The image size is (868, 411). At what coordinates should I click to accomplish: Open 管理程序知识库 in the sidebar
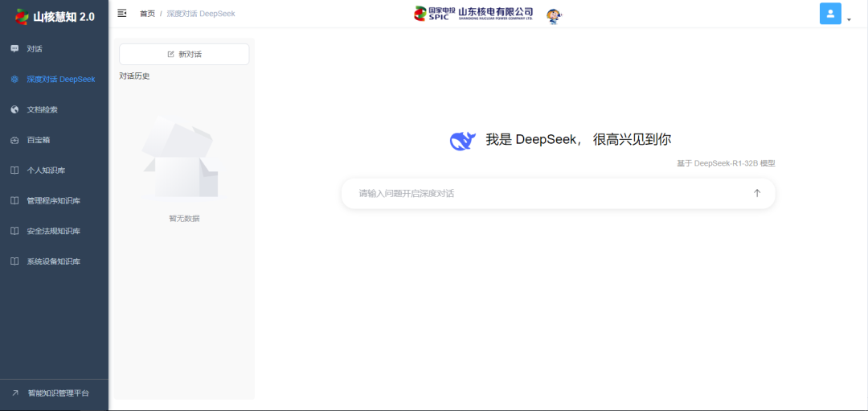[55, 200]
